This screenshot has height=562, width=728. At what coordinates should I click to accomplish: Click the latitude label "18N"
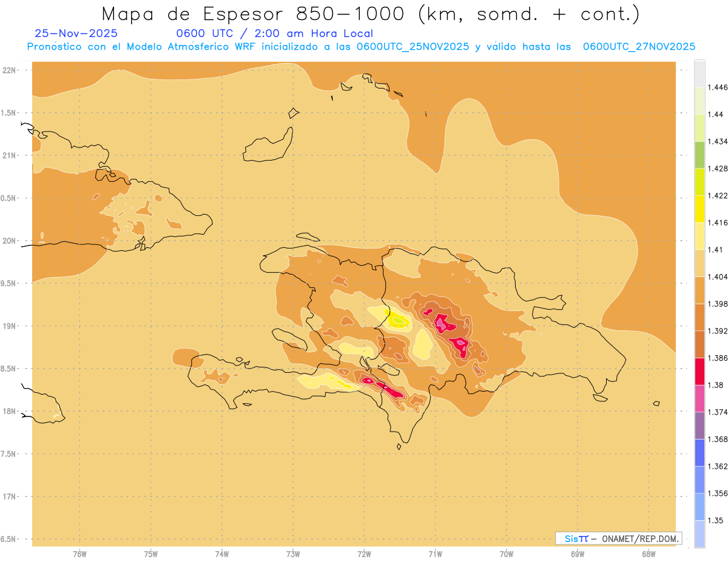click(x=9, y=411)
